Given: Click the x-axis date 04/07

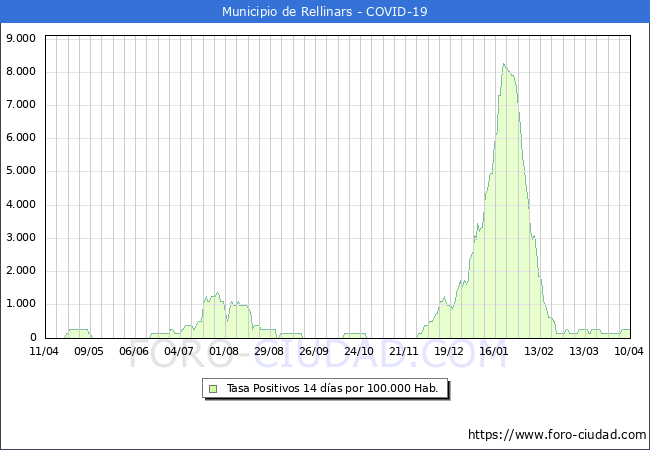Looking at the screenshot, I should click(179, 351).
